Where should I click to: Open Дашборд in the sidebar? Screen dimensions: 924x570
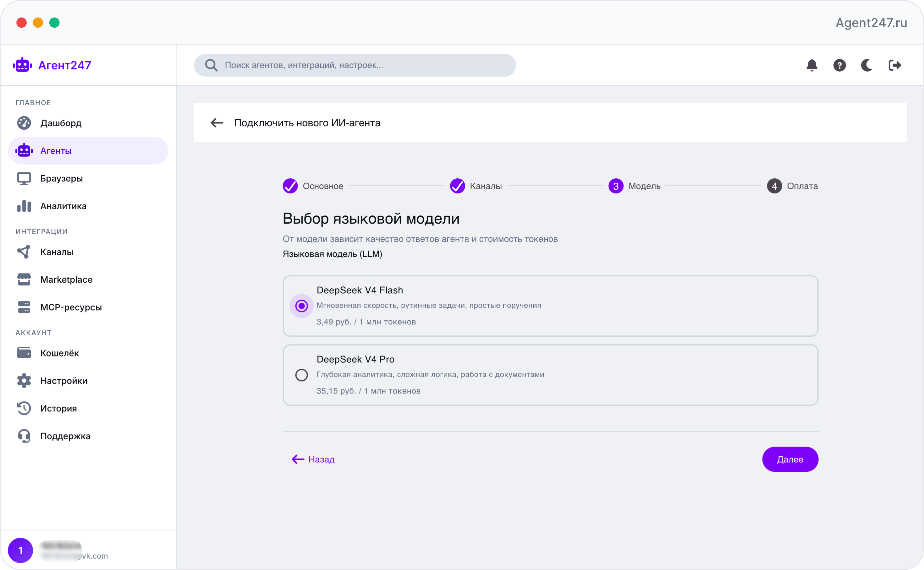(x=88, y=123)
